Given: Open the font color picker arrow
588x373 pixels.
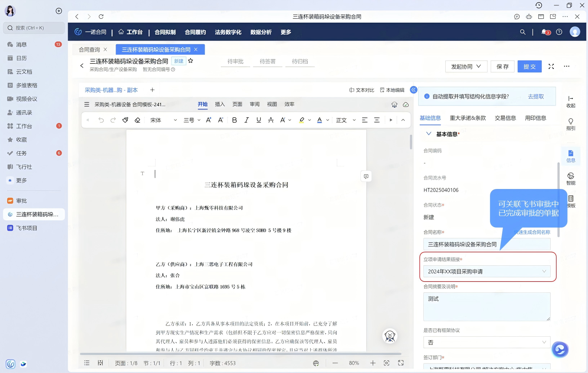Looking at the screenshot, I should pyautogui.click(x=328, y=120).
